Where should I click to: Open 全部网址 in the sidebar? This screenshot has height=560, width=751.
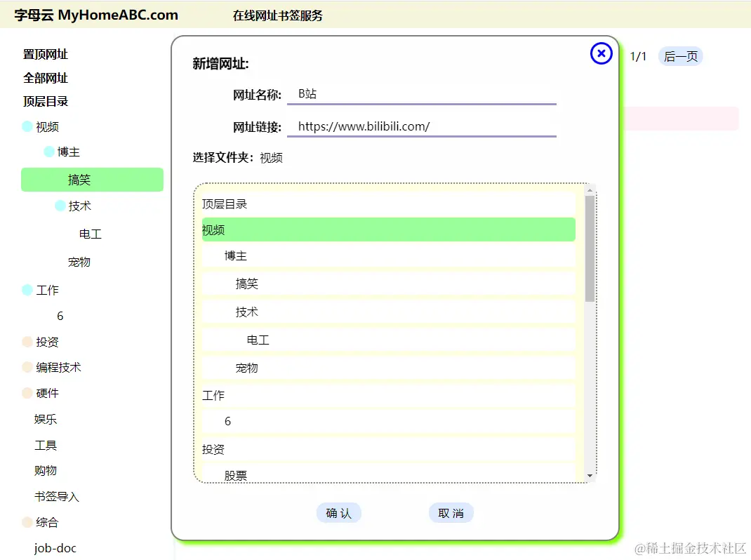point(45,78)
